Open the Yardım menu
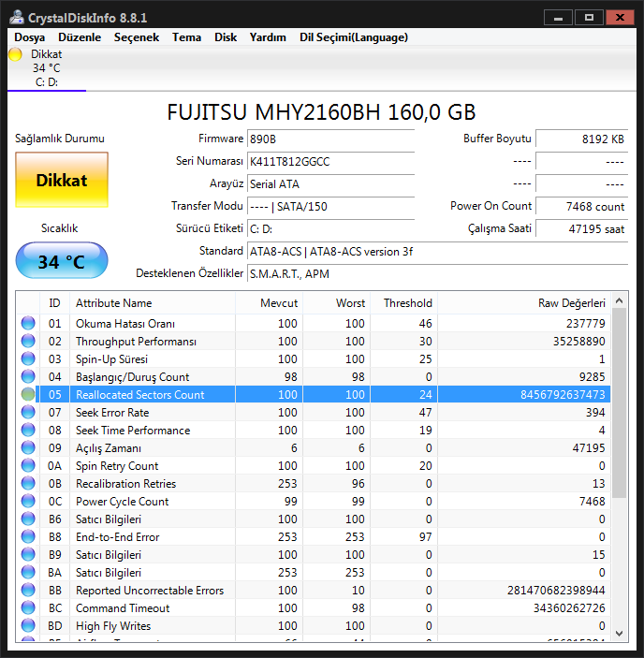The height and width of the screenshot is (658, 644). click(268, 37)
